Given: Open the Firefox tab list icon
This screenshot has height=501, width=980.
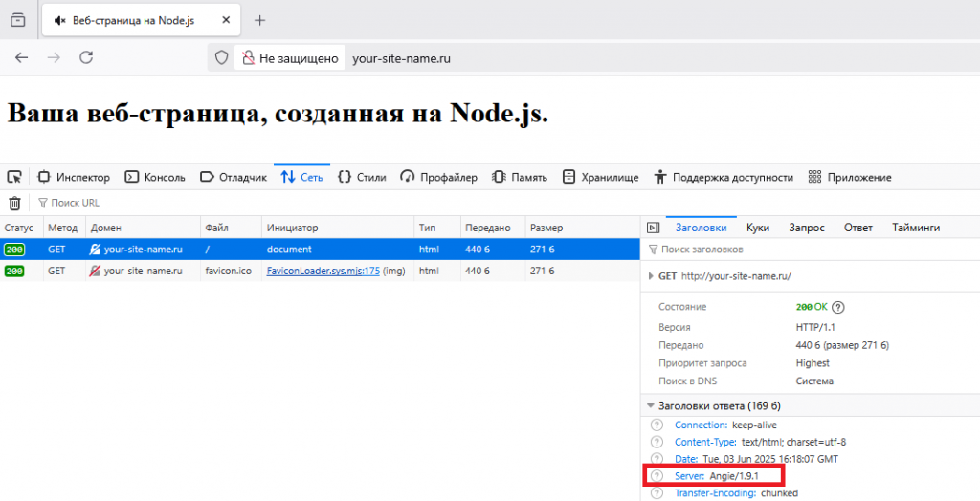Looking at the screenshot, I should (18, 20).
